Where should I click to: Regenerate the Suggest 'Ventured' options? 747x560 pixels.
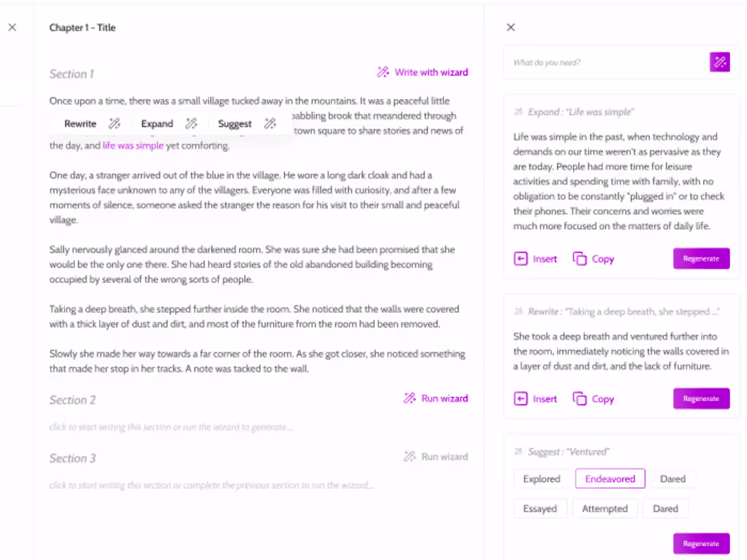(x=702, y=543)
